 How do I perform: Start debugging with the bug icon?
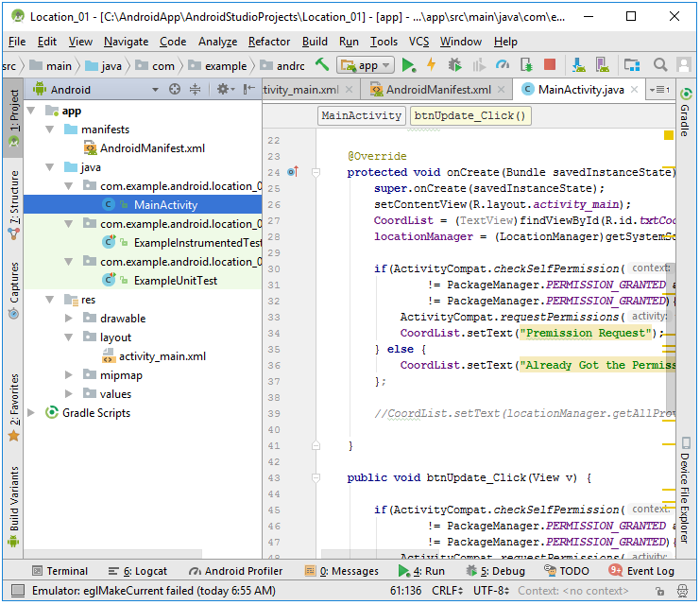click(454, 65)
